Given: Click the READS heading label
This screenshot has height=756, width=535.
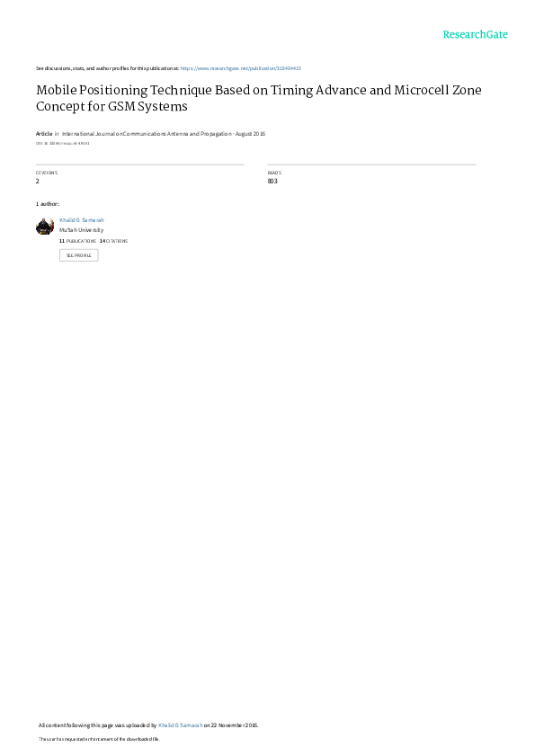Looking at the screenshot, I should click(x=274, y=173).
